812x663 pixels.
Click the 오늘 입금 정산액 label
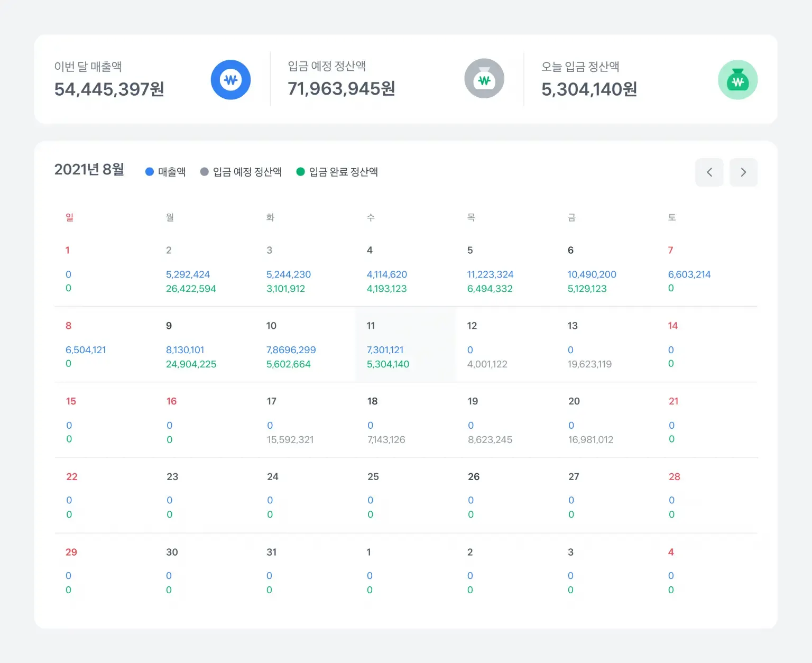click(x=580, y=67)
